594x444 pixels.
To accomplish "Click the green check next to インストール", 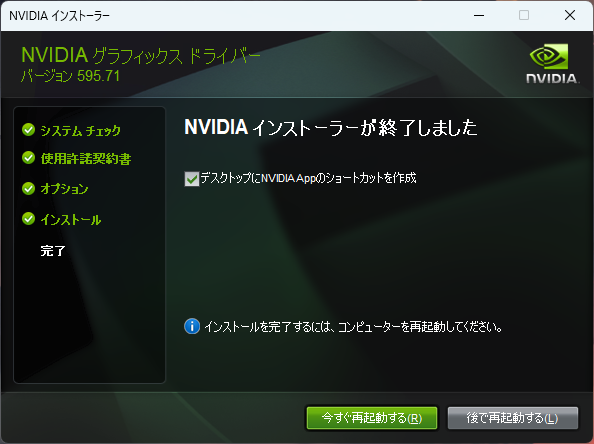I will [x=28, y=219].
